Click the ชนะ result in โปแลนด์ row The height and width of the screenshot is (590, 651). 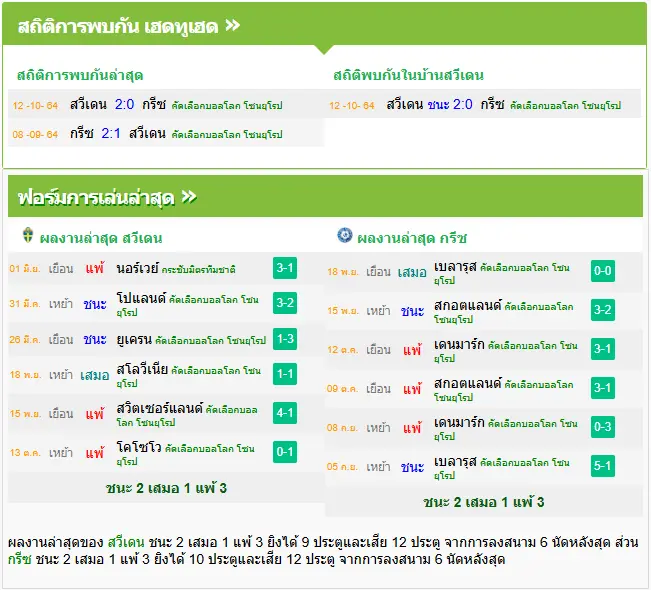[x=95, y=304]
